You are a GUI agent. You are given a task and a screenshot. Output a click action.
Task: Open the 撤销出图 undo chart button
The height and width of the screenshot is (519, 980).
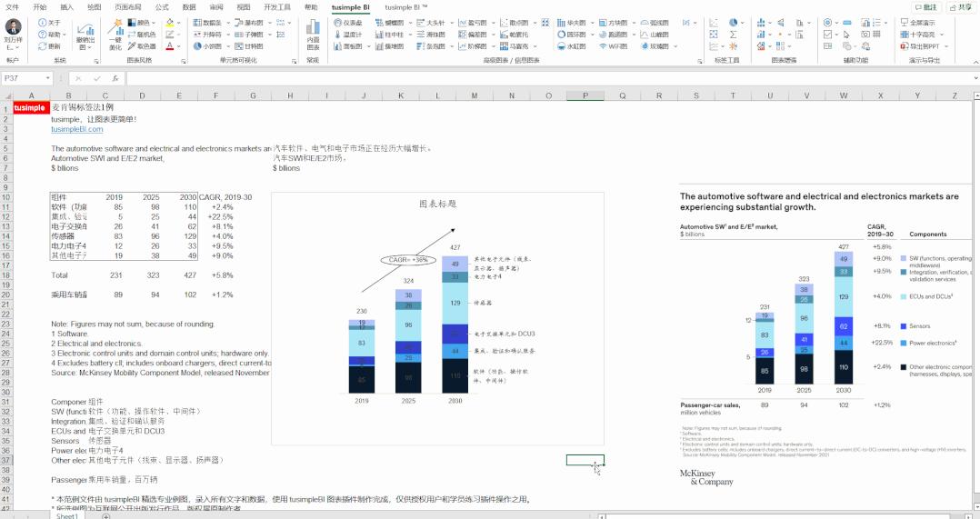click(85, 35)
